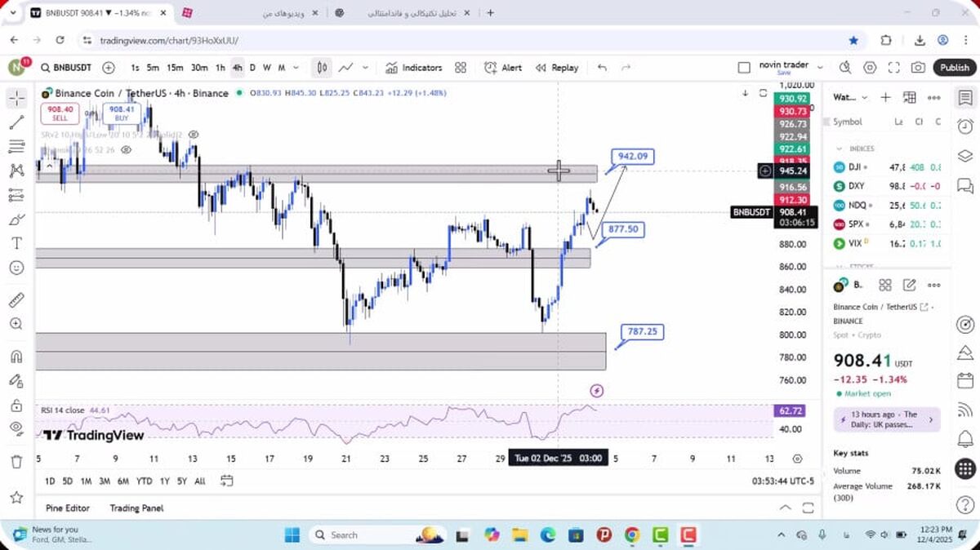Open the watchlist more options menu
Screen dimensions: 980x550
point(934,98)
